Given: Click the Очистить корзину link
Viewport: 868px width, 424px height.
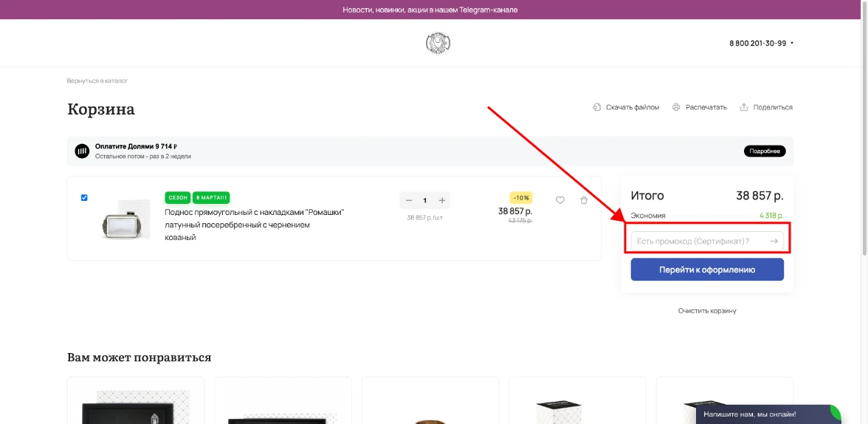Looking at the screenshot, I should pyautogui.click(x=707, y=311).
